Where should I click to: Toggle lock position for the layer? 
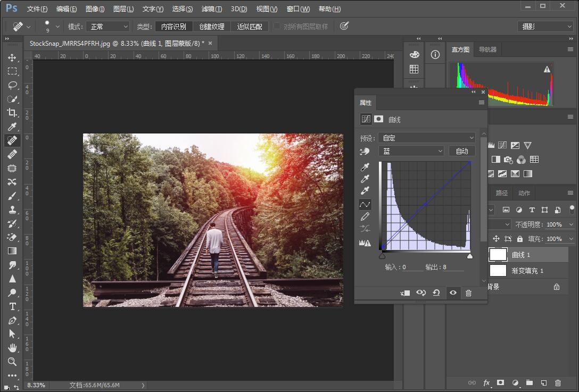click(x=496, y=239)
